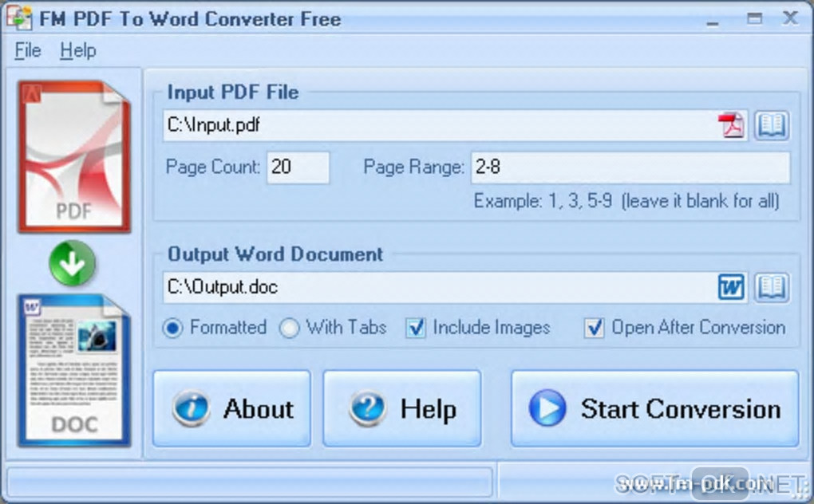This screenshot has height=504, width=814.
Task: Open the Help menu in menu bar
Action: [x=78, y=51]
